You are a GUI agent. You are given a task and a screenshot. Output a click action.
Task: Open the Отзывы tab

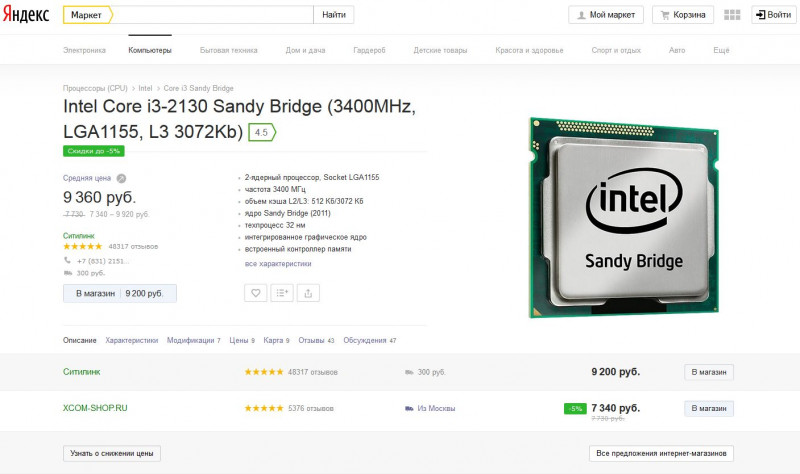click(311, 340)
